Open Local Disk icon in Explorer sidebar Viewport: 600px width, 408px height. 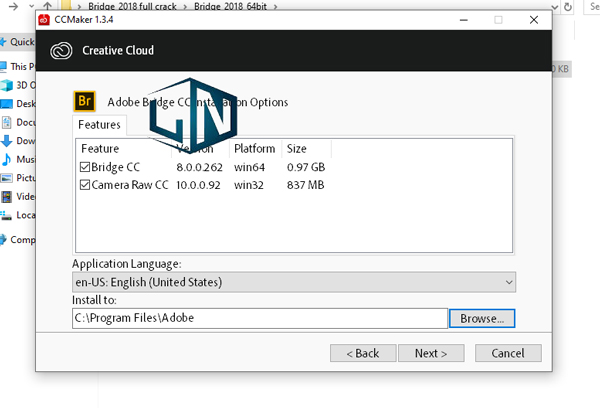(6, 215)
